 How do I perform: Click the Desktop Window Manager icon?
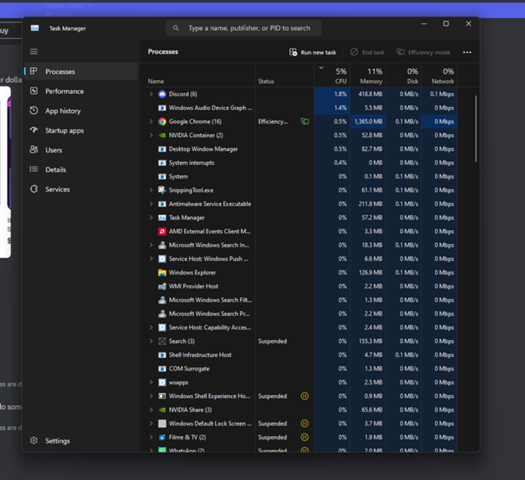tap(162, 149)
